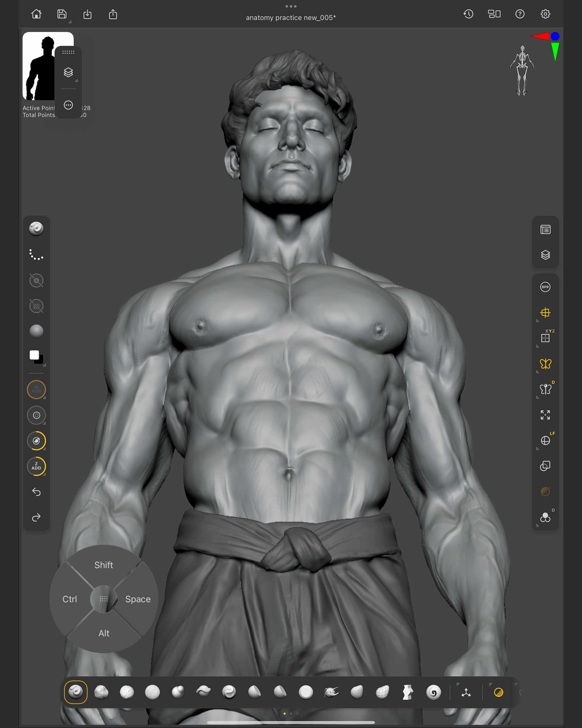Open the Help menu at the top right
582x728 pixels.
[x=519, y=14]
